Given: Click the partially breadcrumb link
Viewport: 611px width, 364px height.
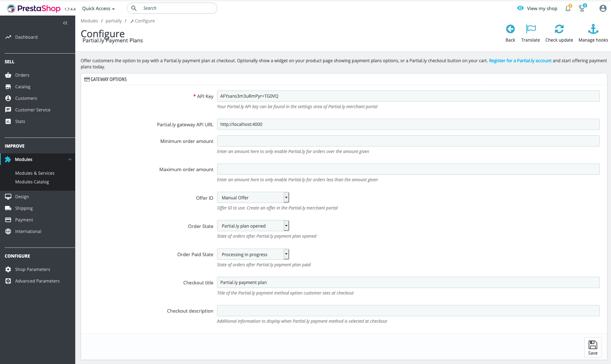Looking at the screenshot, I should click(114, 21).
